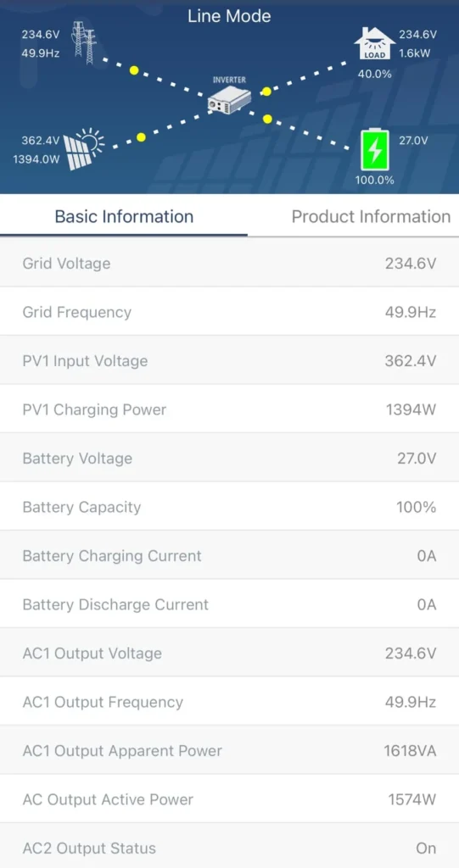This screenshot has width=459, height=868.
Task: Tap the power grid tower icon
Action: (84, 43)
